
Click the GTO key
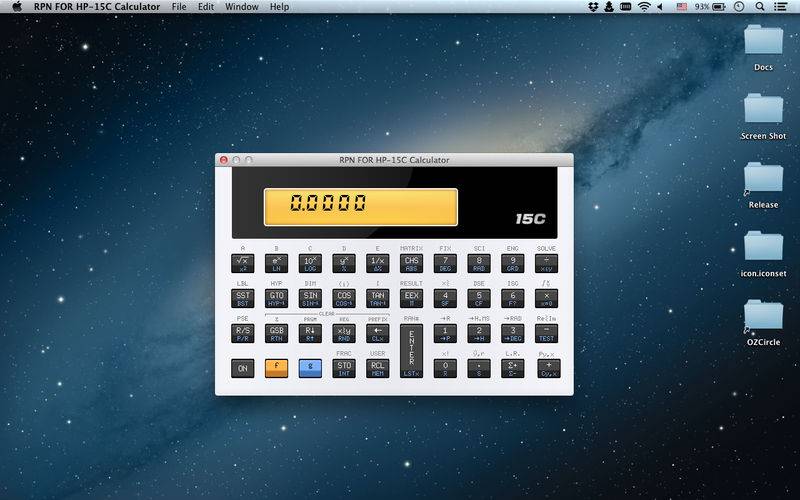pos(276,298)
